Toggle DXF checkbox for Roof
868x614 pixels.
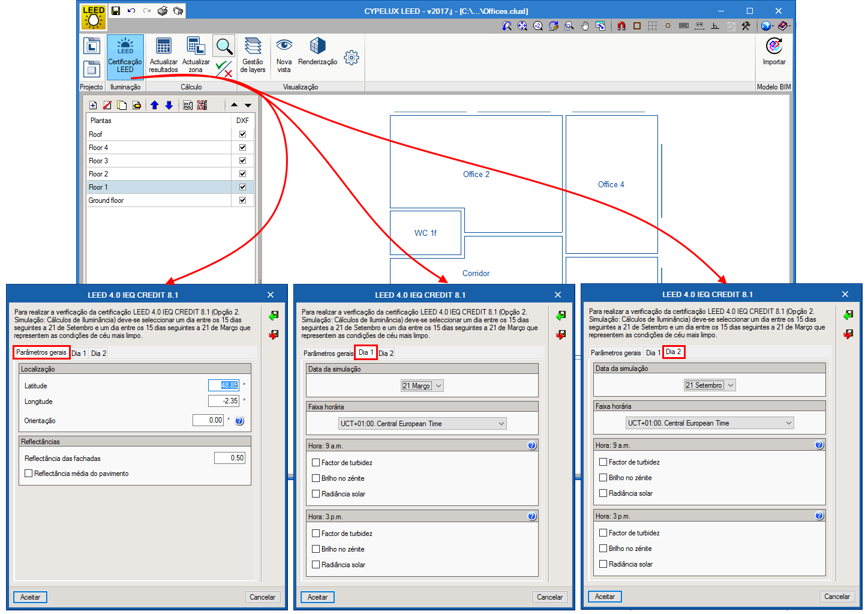(x=242, y=134)
